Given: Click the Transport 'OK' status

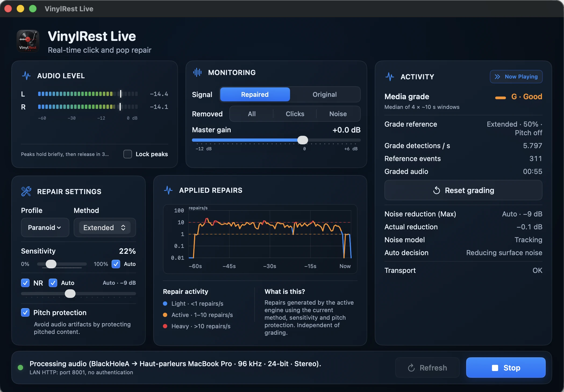Looking at the screenshot, I should [537, 270].
